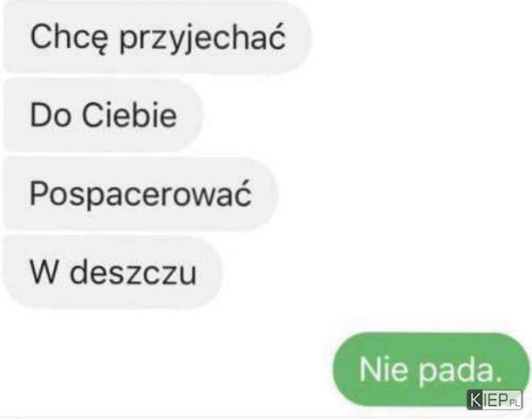Tap the 'Do Ciebie' message bubble
The width and height of the screenshot is (532, 419).
click(x=103, y=115)
